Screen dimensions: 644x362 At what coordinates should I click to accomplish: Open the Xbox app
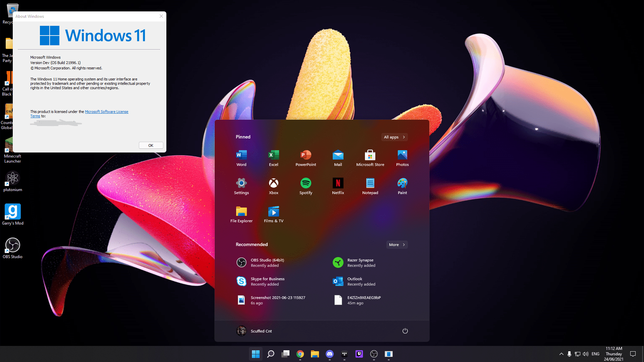[x=273, y=183]
